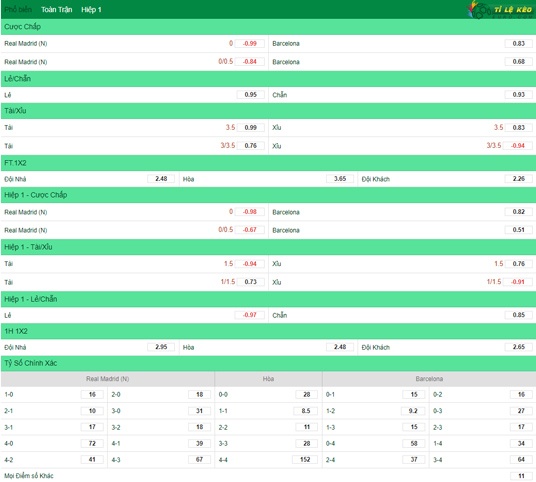536x482 pixels.
Task: Bet 1H 1X2 Hòa 2.48
Action: coord(340,347)
